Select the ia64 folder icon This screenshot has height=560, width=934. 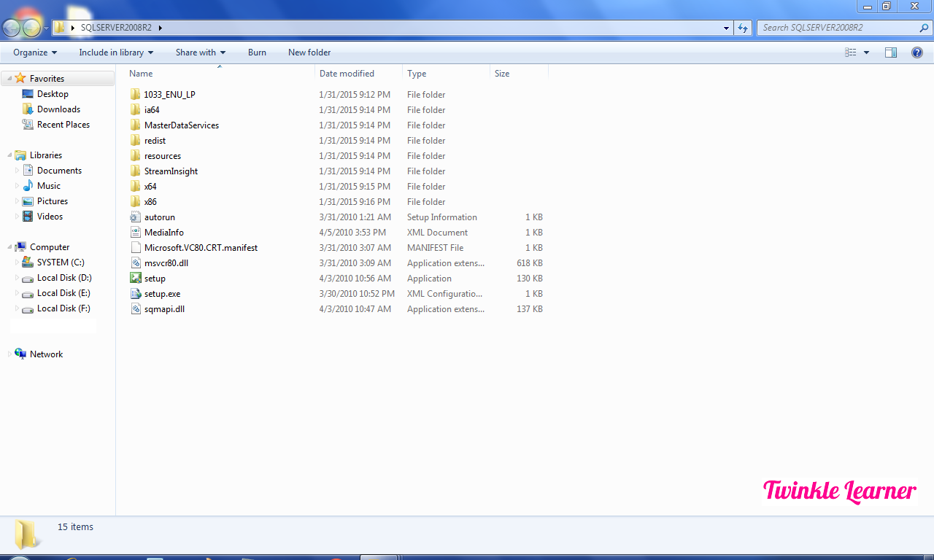tap(135, 110)
